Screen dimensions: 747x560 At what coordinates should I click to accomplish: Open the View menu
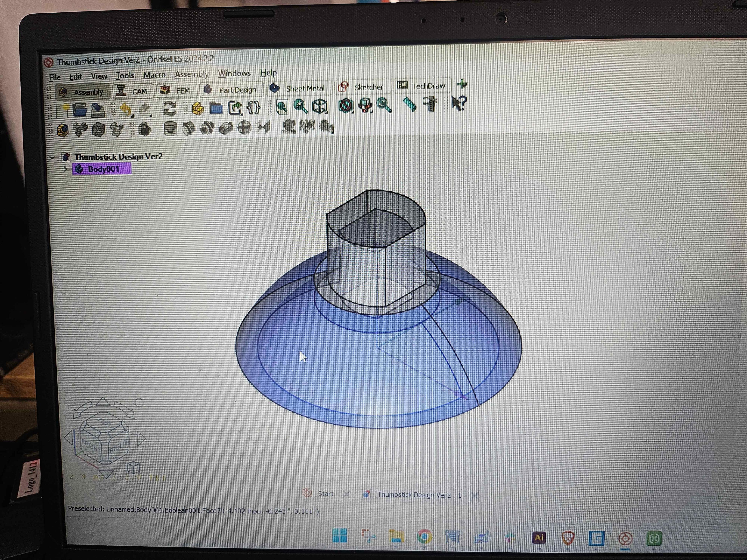coord(99,76)
